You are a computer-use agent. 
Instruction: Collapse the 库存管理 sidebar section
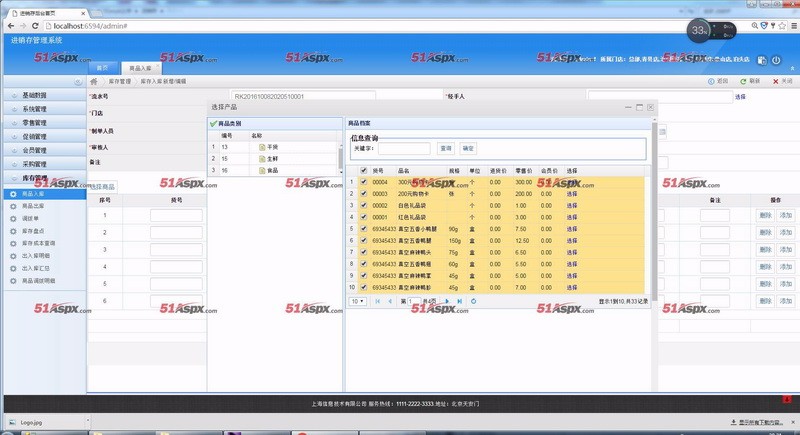click(44, 177)
